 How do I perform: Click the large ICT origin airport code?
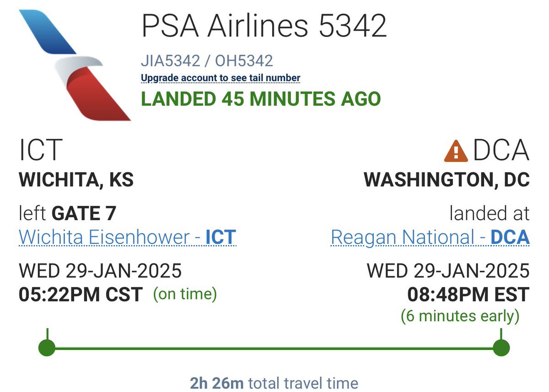[x=40, y=150]
